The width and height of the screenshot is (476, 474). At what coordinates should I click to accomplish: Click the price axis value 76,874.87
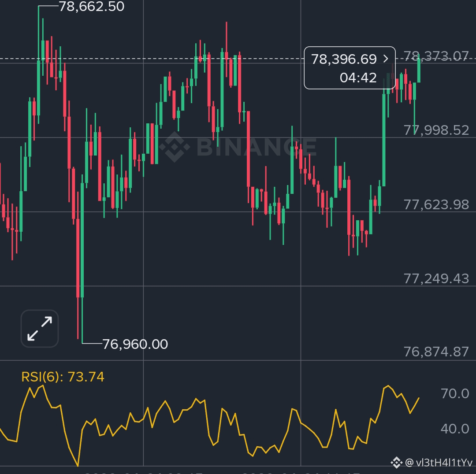pos(436,352)
